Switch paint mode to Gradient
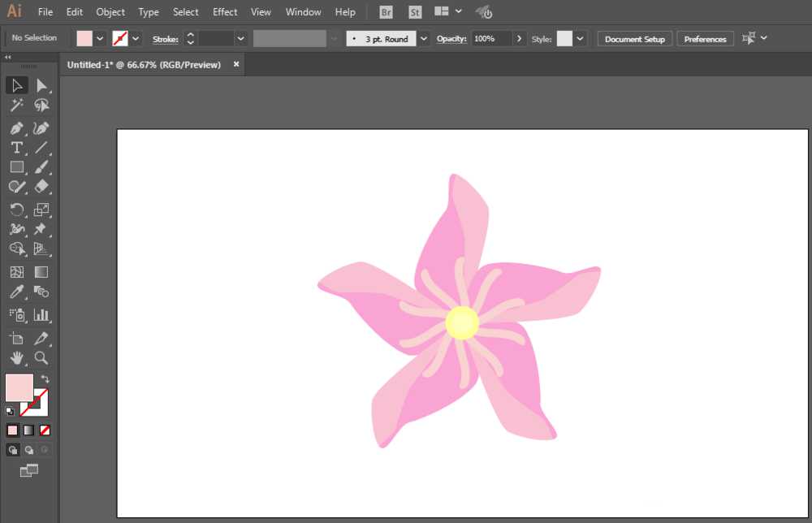This screenshot has width=812, height=523. 28,430
